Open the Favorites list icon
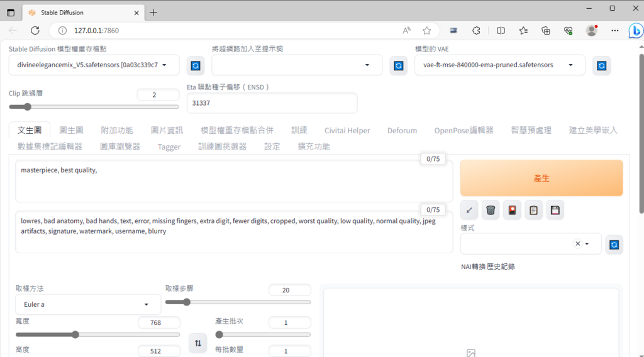The width and height of the screenshot is (644, 357). click(x=523, y=30)
